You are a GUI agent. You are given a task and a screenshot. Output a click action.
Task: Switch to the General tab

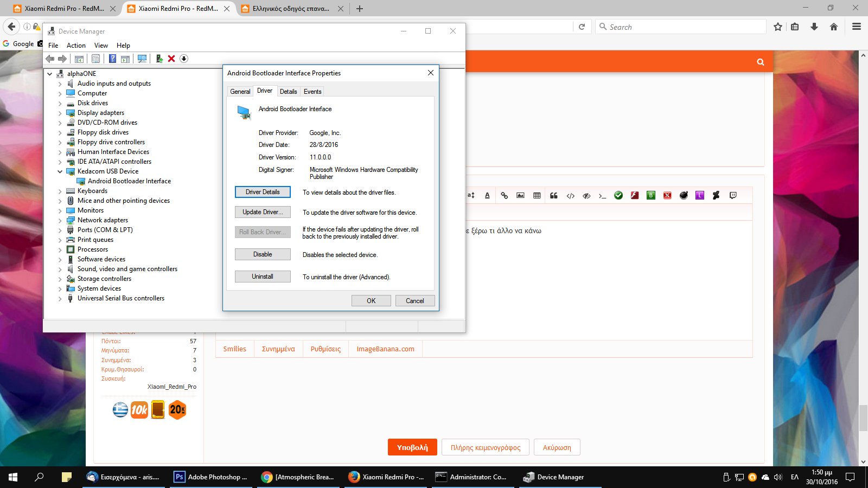(240, 92)
